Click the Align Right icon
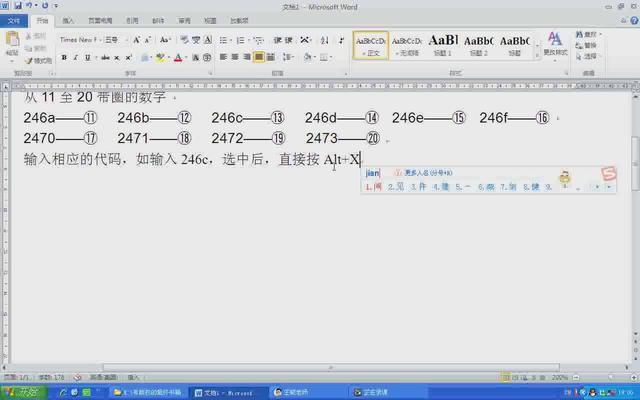 [x=247, y=57]
